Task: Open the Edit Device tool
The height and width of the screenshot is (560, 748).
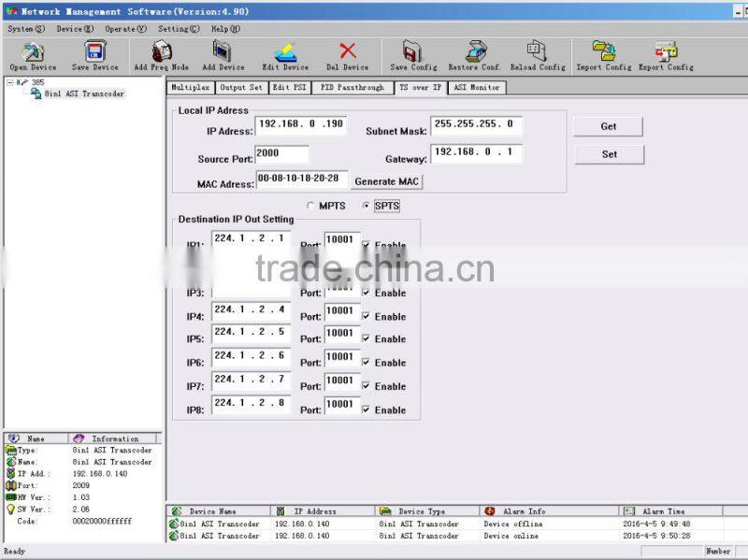Action: 282,51
